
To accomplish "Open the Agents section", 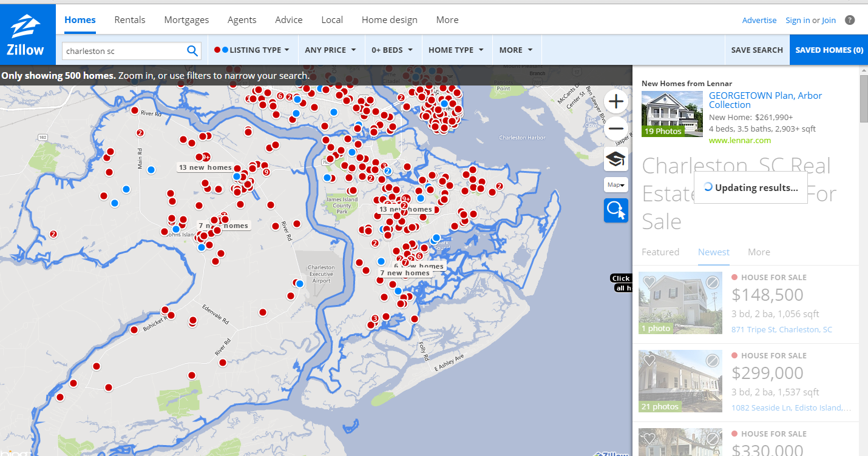I will (x=242, y=20).
